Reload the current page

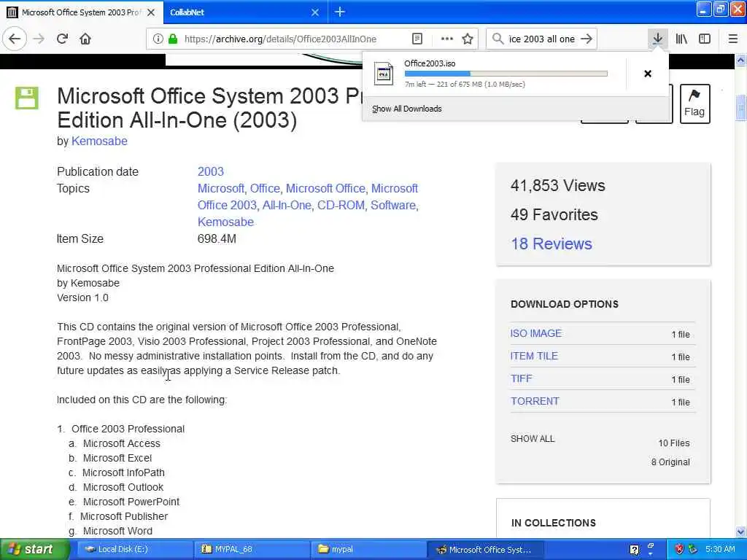[x=63, y=39]
